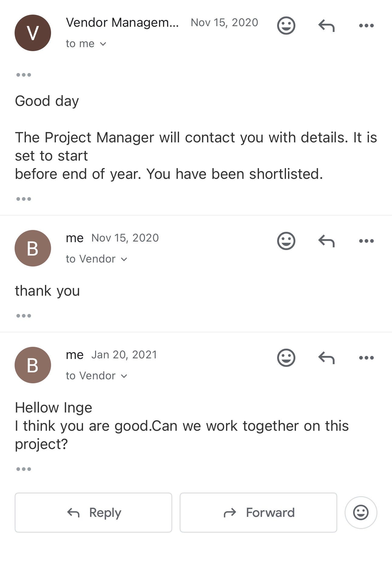Click reply arrow on Jan 20, 2021 message
392x571 pixels.
click(x=326, y=358)
